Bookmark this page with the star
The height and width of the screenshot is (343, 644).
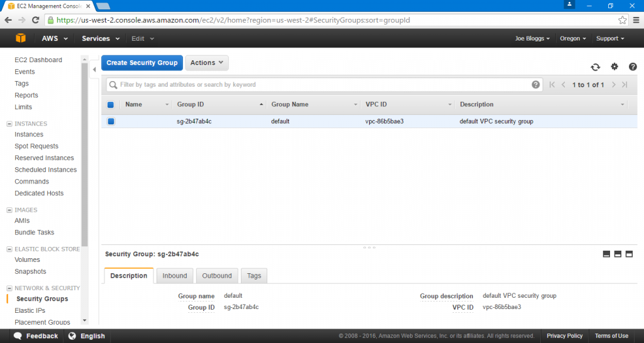pos(622,20)
